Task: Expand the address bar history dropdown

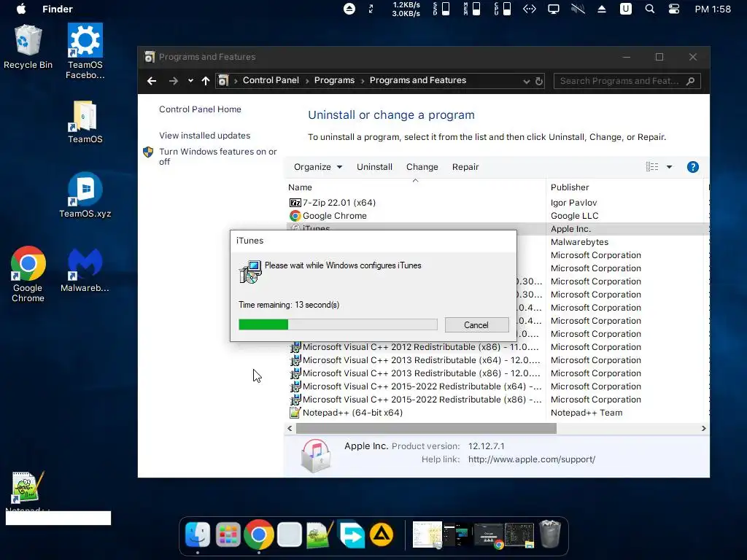Action: 527,82
